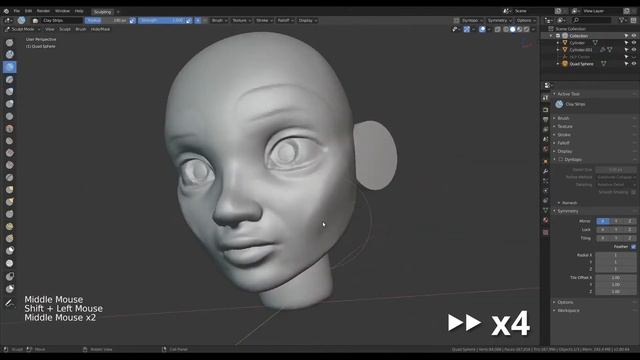
Task: Select the Crease brush tool
Action: [x=10, y=116]
